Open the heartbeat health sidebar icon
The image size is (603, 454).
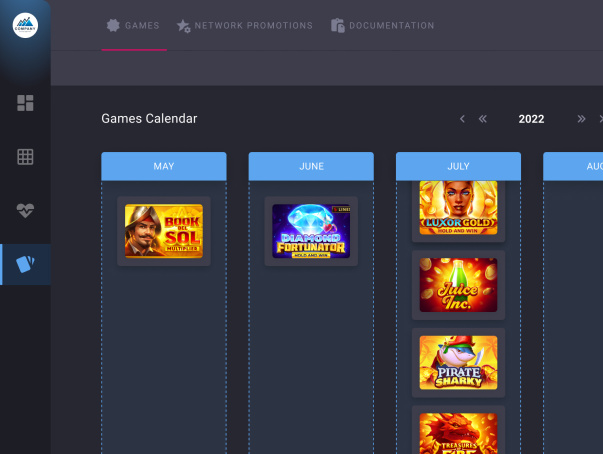[x=25, y=210]
